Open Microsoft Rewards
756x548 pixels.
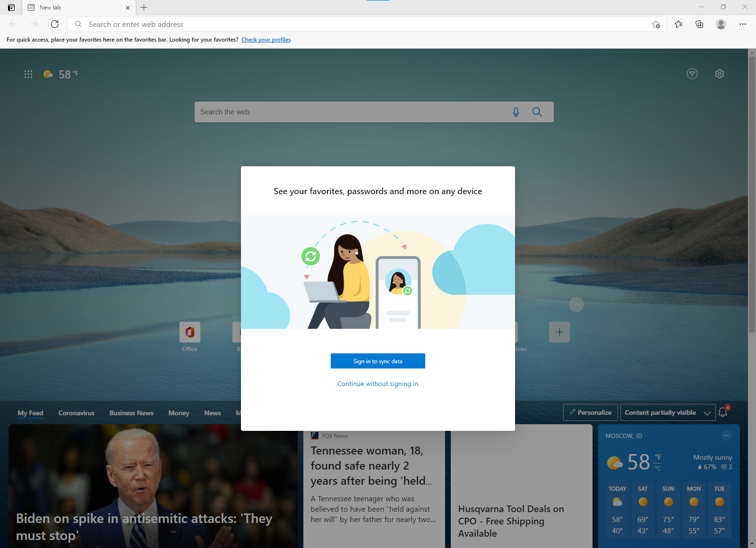point(692,74)
